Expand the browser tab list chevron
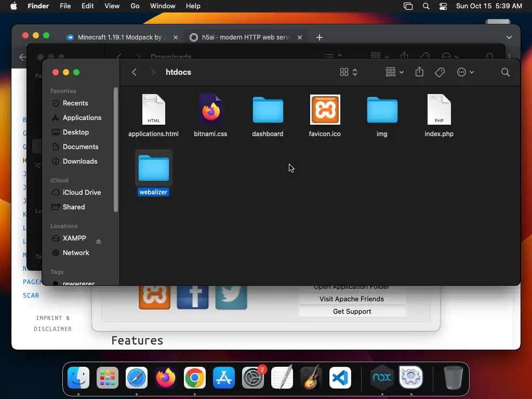This screenshot has width=532, height=399. [x=509, y=37]
